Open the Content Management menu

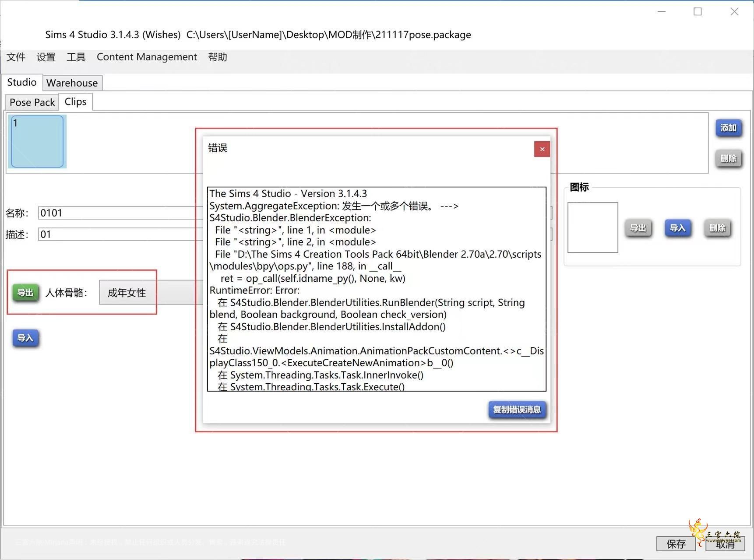pyautogui.click(x=147, y=57)
